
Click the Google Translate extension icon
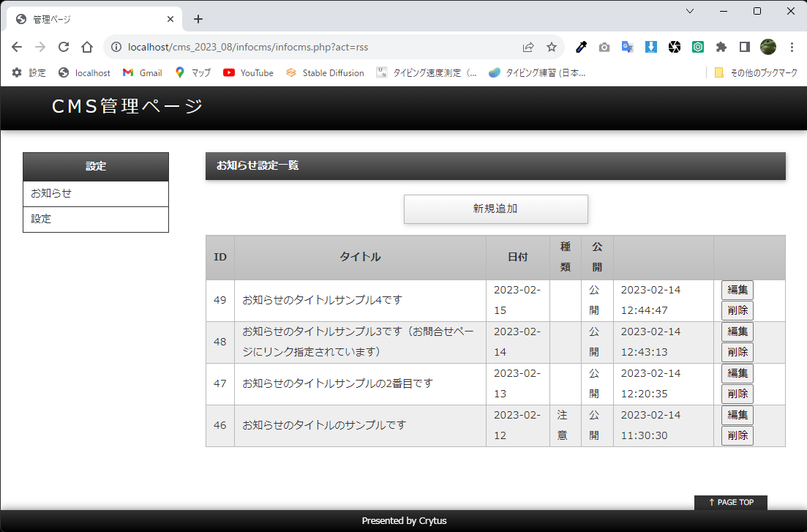(628, 47)
